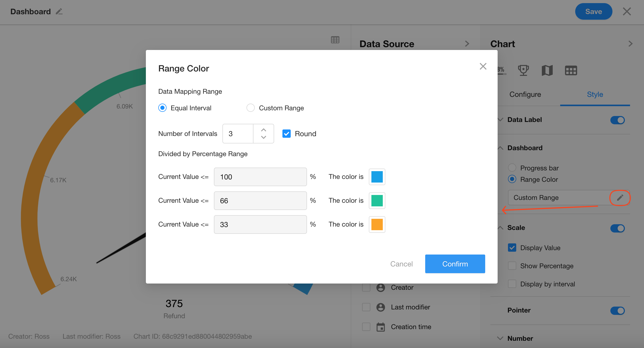
Task: Uncheck the Round checkbox
Action: [287, 134]
